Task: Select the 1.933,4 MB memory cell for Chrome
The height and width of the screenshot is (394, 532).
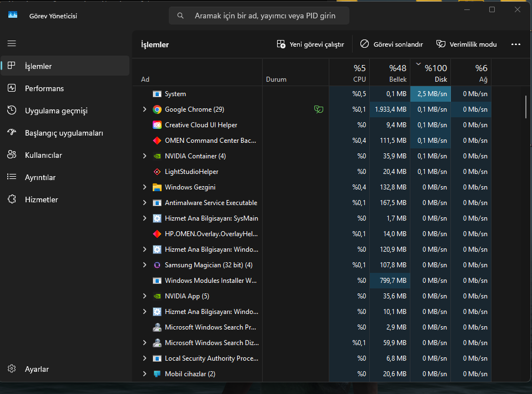Action: pyautogui.click(x=390, y=109)
